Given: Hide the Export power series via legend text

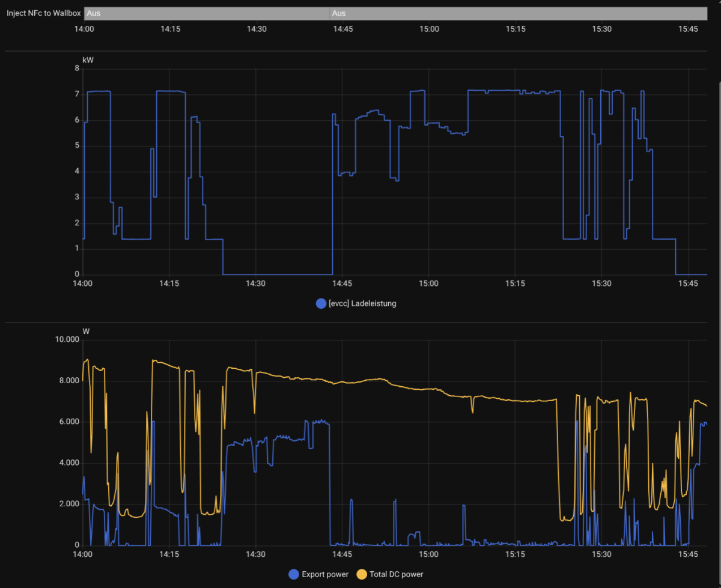Looking at the screenshot, I should point(325,574).
